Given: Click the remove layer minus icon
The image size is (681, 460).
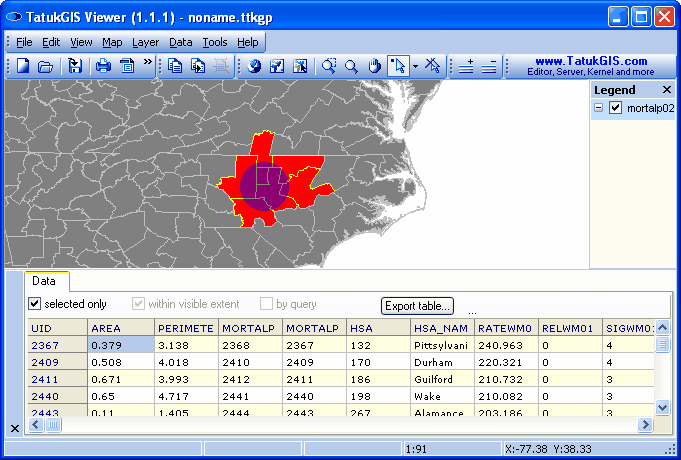Looking at the screenshot, I should [489, 66].
